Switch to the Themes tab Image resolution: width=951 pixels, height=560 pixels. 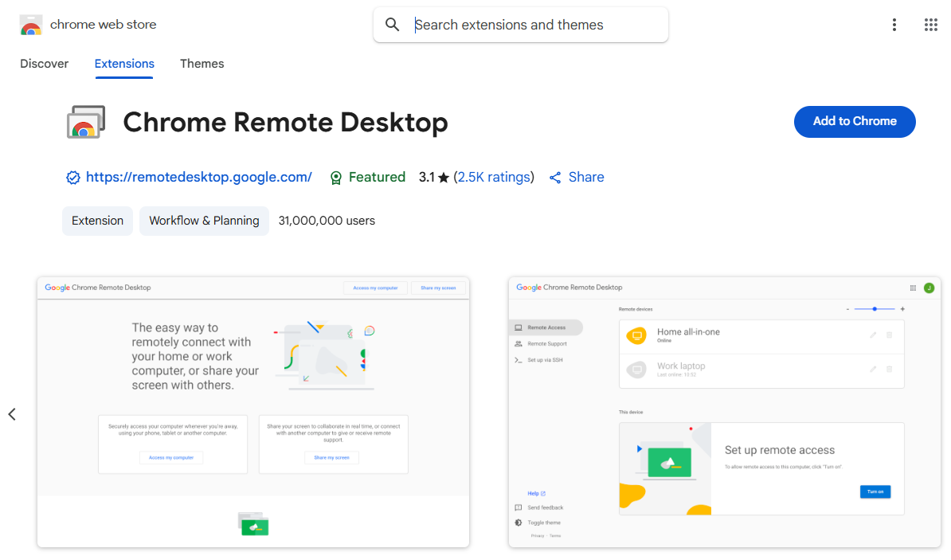click(x=202, y=64)
